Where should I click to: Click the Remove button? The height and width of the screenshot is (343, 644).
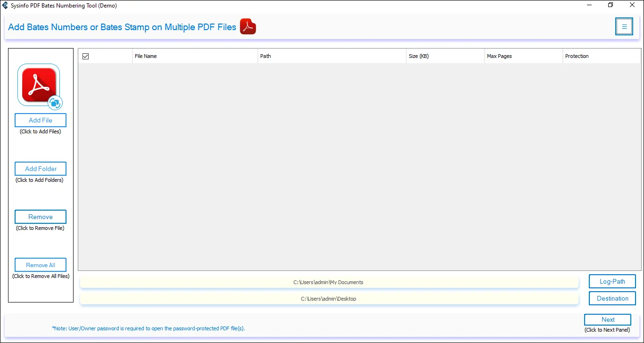point(40,216)
